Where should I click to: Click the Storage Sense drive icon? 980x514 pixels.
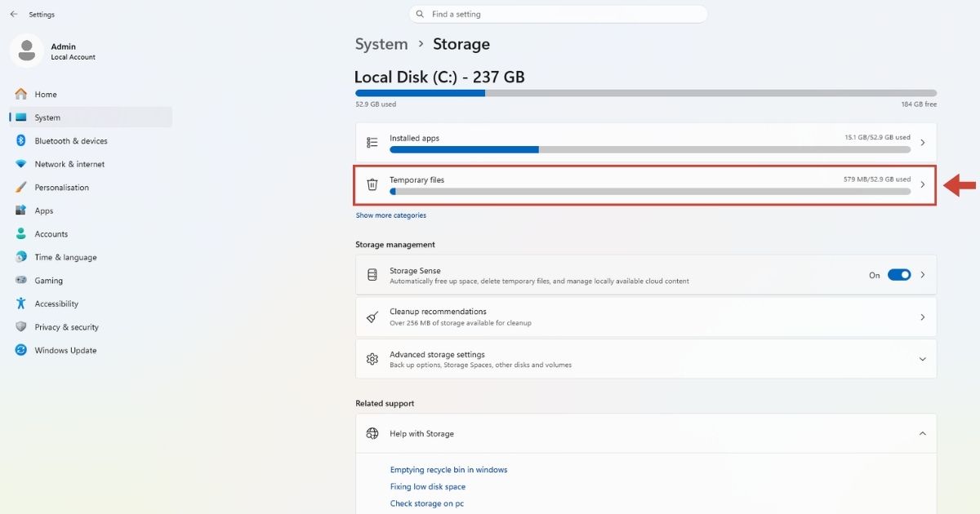click(x=372, y=275)
